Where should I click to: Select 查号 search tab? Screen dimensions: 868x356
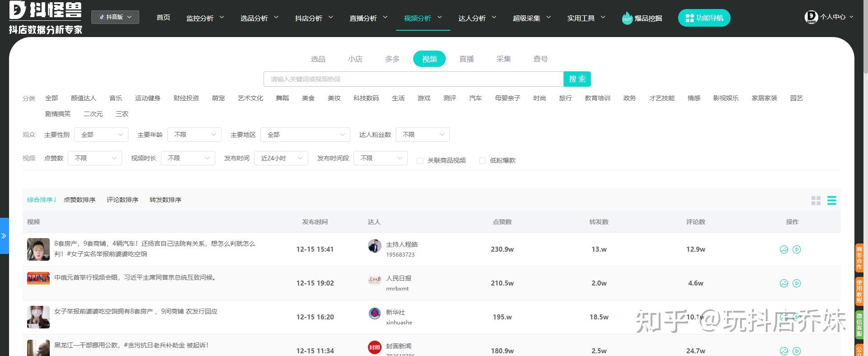[x=541, y=59]
